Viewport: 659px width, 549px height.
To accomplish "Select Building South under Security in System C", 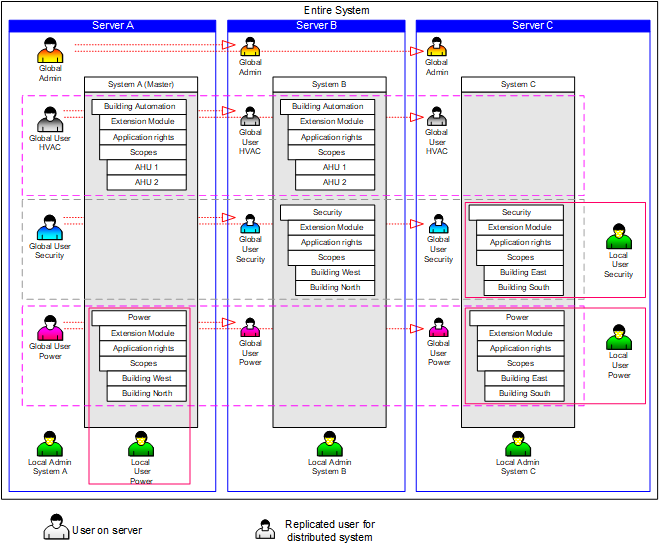I will [x=524, y=287].
